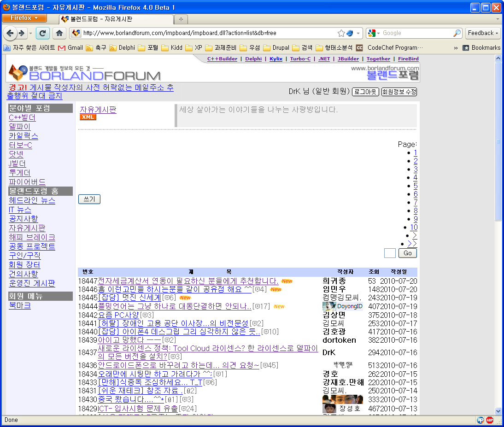This screenshot has height=427, width=504.
Task: Click the orange XML feed icon
Action: point(88,117)
